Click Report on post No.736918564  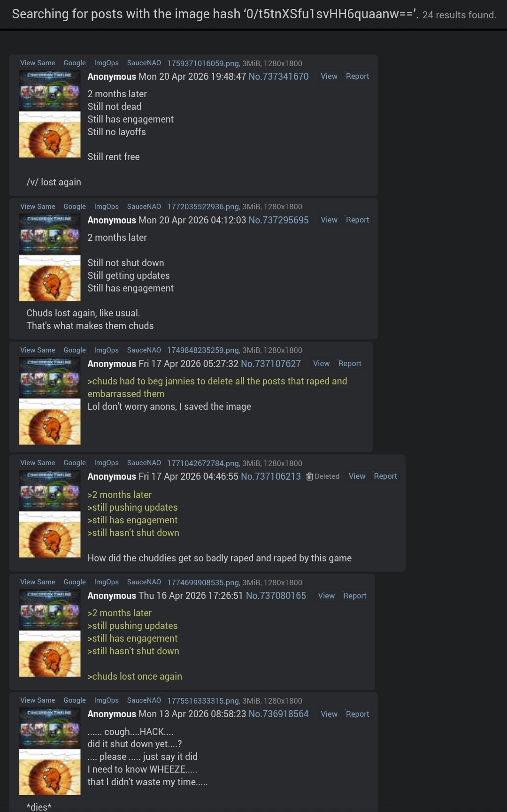coord(357,714)
